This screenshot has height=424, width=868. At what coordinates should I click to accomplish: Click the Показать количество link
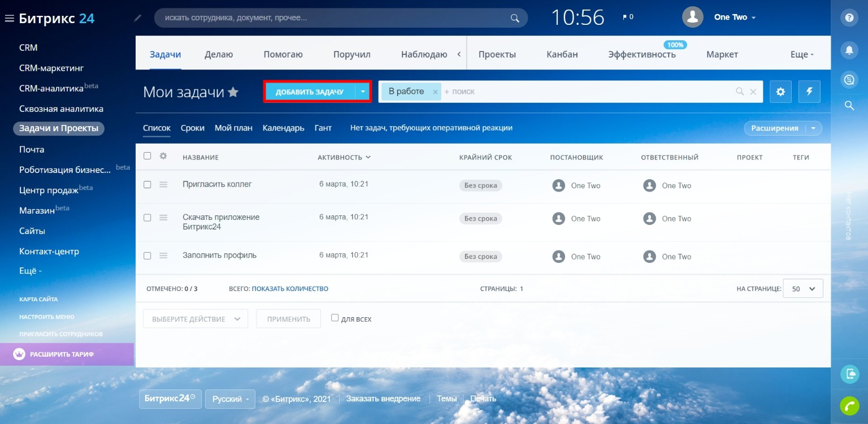[x=290, y=288]
